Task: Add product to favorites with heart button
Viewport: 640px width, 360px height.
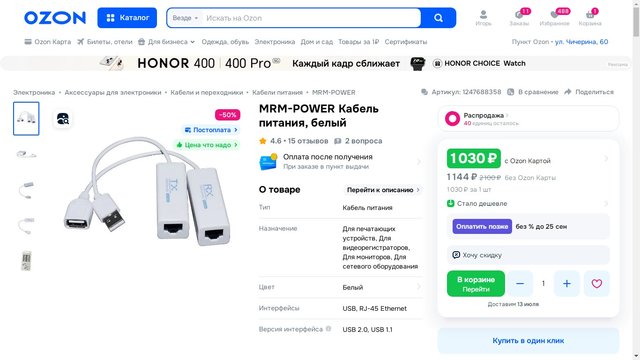Action: tap(596, 283)
